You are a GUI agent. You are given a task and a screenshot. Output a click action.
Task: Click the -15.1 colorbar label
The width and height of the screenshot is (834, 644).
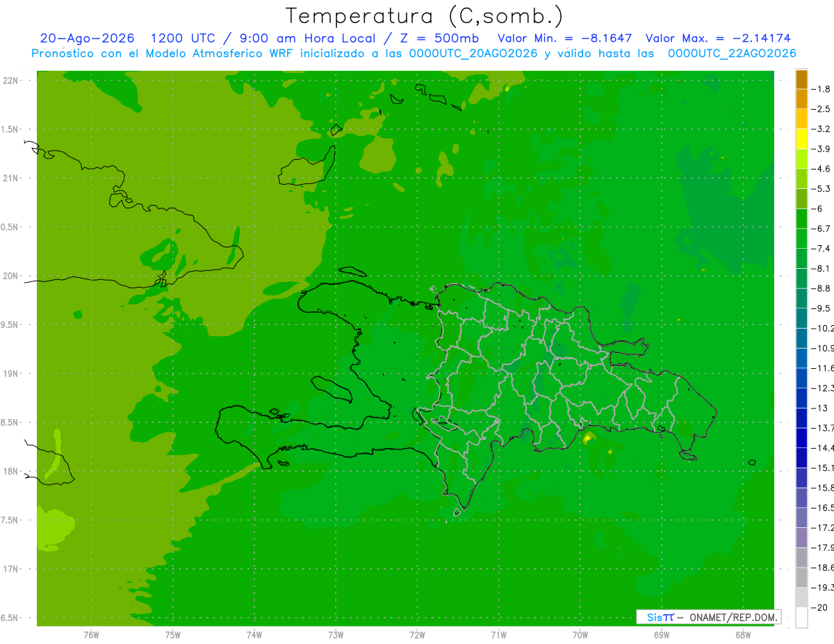tap(824, 468)
